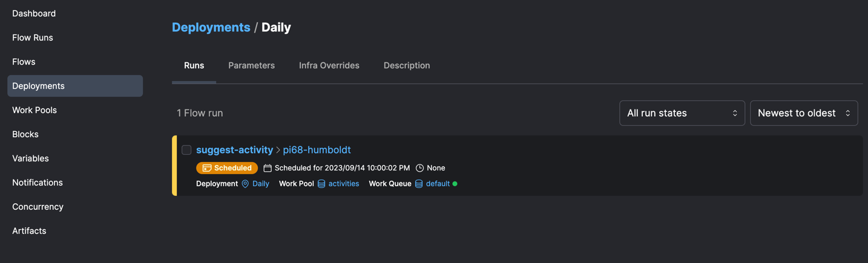Show the Description tab

tap(407, 65)
